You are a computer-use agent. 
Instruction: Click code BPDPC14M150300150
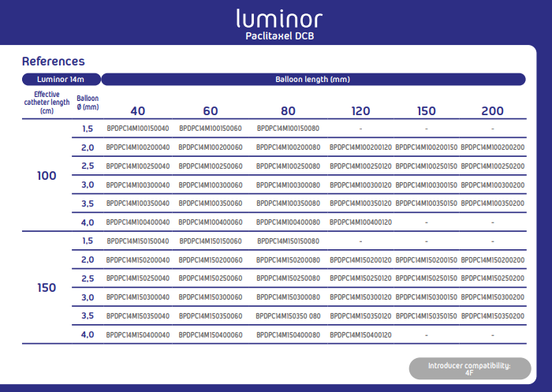click(x=427, y=297)
